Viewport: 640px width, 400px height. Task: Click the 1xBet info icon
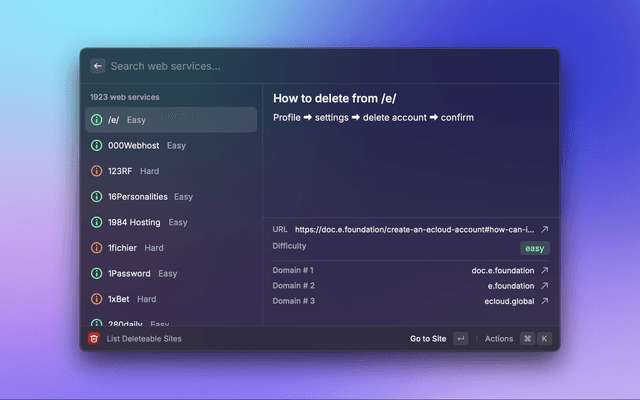tap(96, 299)
